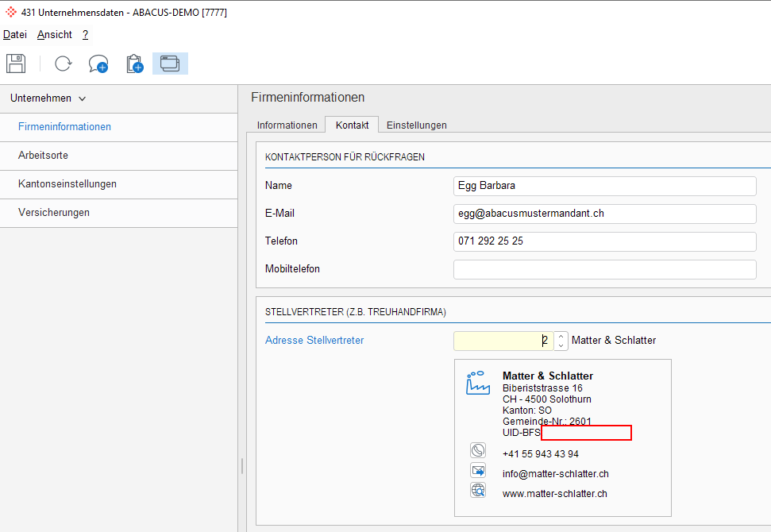Increase Adresse Stellvertreter with up arrow
This screenshot has width=771, height=532.
point(561,337)
